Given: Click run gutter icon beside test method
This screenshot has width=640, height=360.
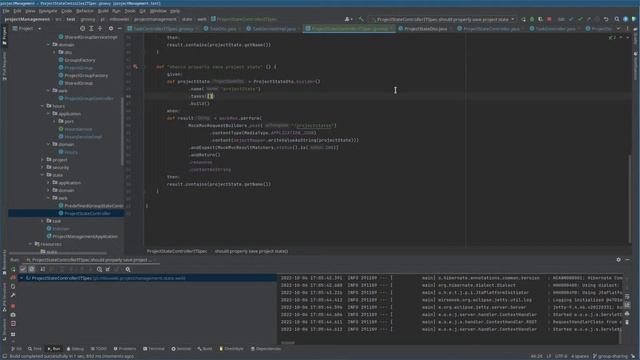Looking at the screenshot, I should click(x=135, y=67).
